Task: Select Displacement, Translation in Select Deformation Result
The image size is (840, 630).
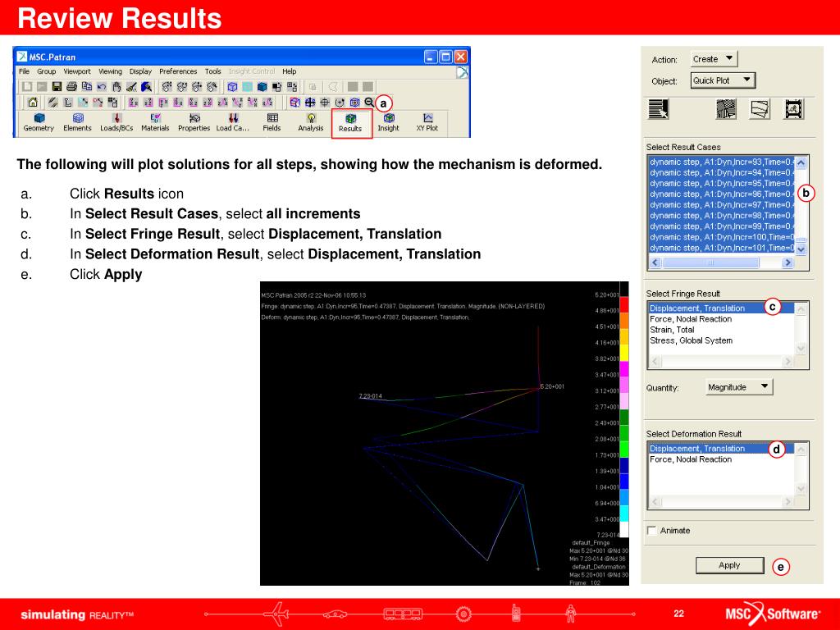Action: [721, 449]
